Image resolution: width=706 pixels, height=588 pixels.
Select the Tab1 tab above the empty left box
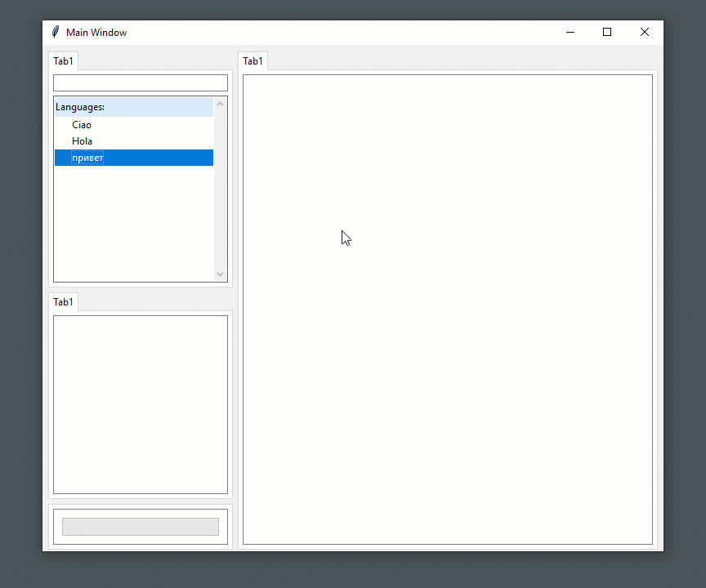tap(63, 302)
